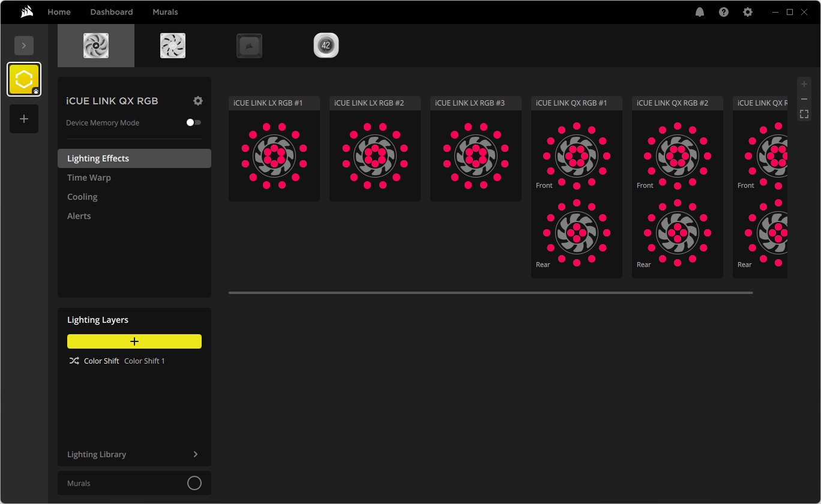Viewport: 821px width, 504px height.
Task: Fit the device view to screen
Action: tap(804, 114)
